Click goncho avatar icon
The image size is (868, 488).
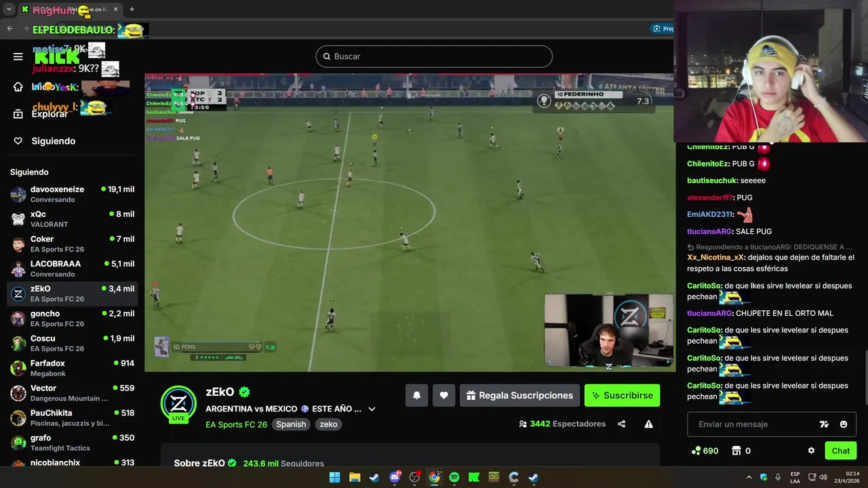18,319
